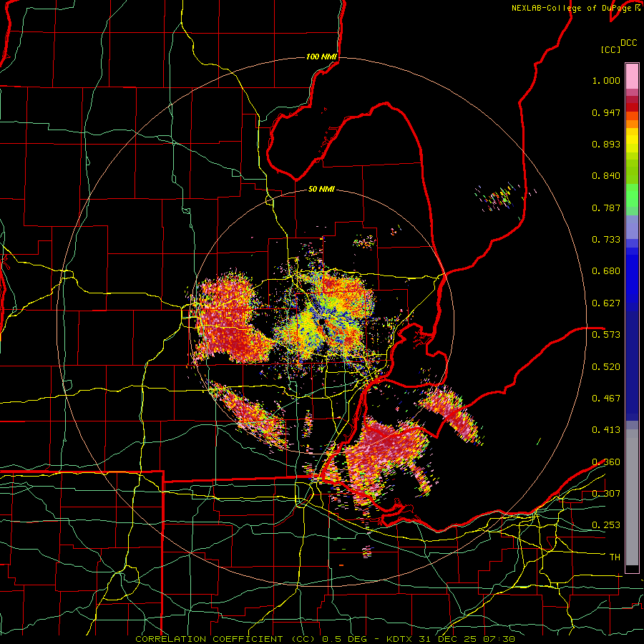The height and width of the screenshot is (644, 644).
Task: Click the 0.947 scale value
Action: [x=606, y=112]
